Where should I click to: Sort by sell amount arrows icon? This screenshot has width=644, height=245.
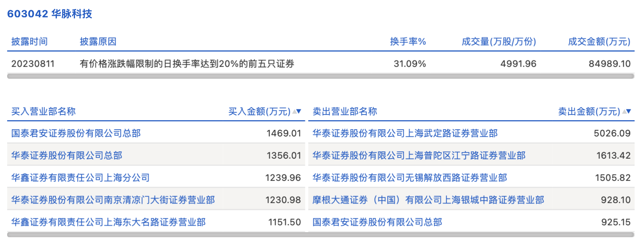(x=627, y=112)
